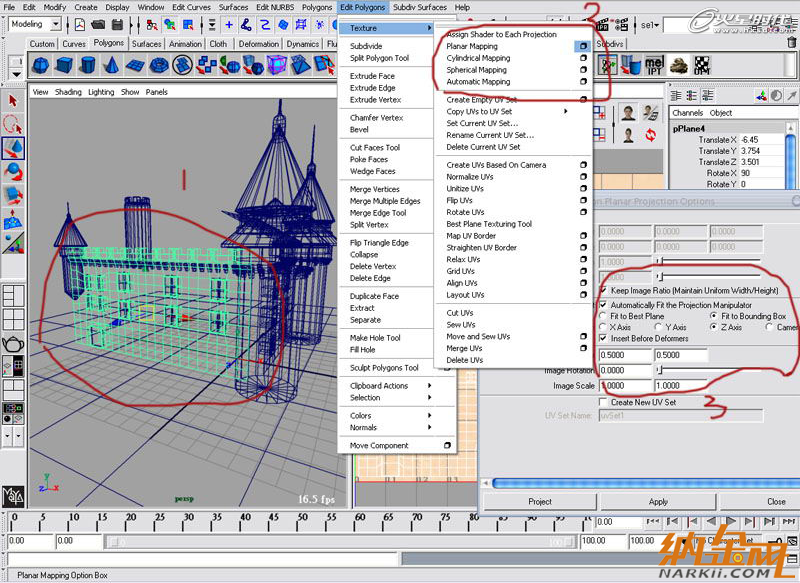Viewport: 800px width, 583px height.
Task: Enable Create New UV Set checkbox
Action: coord(603,402)
